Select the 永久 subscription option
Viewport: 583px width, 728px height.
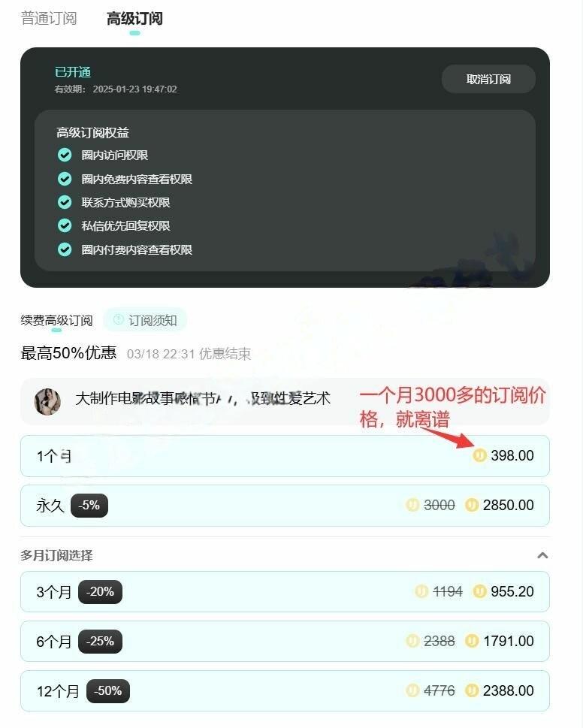[285, 505]
